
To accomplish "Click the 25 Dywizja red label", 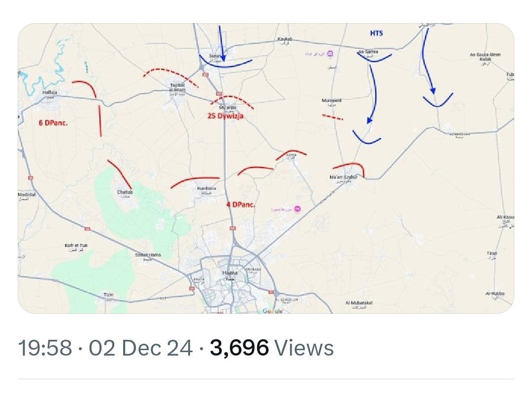I will (x=225, y=116).
